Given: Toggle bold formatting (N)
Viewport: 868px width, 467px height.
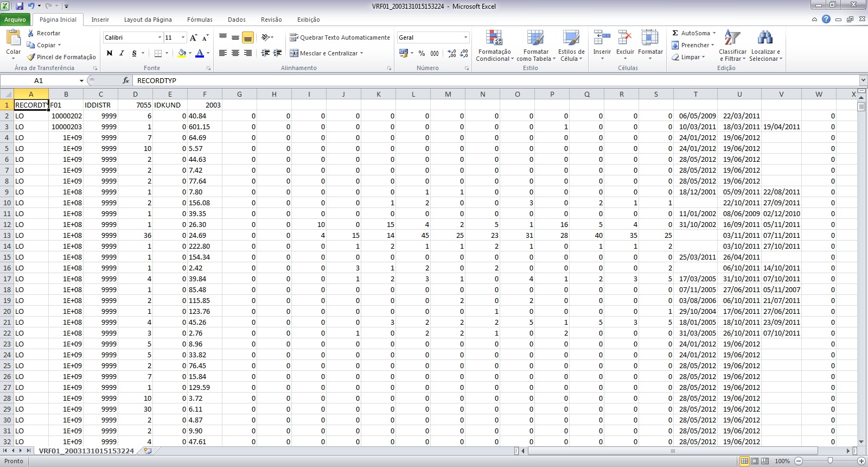Looking at the screenshot, I should tap(110, 53).
